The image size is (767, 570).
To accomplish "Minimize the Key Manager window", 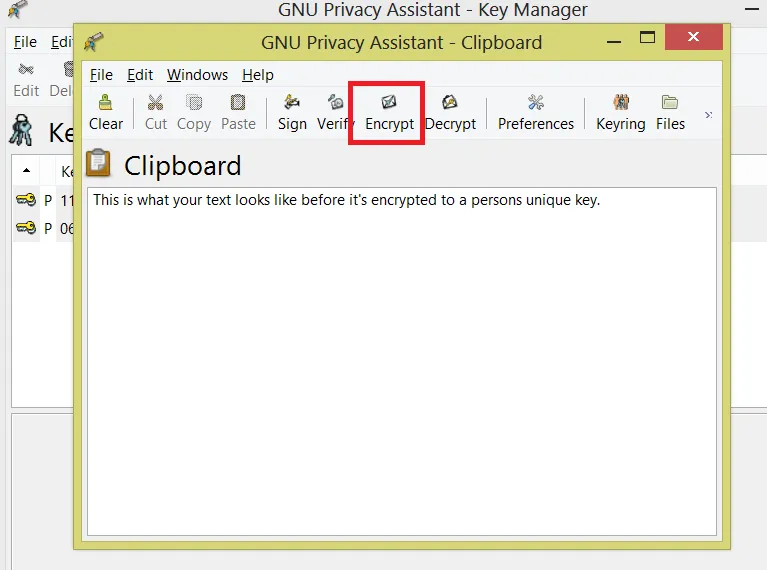I will tap(751, 9).
